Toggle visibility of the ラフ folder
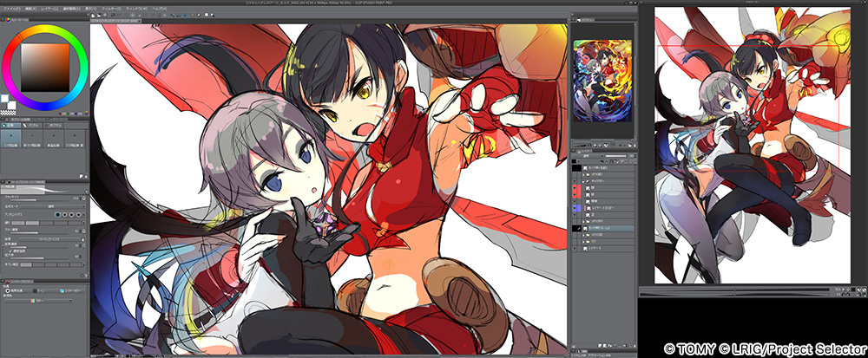This screenshot has height=358, width=868. coord(575,242)
